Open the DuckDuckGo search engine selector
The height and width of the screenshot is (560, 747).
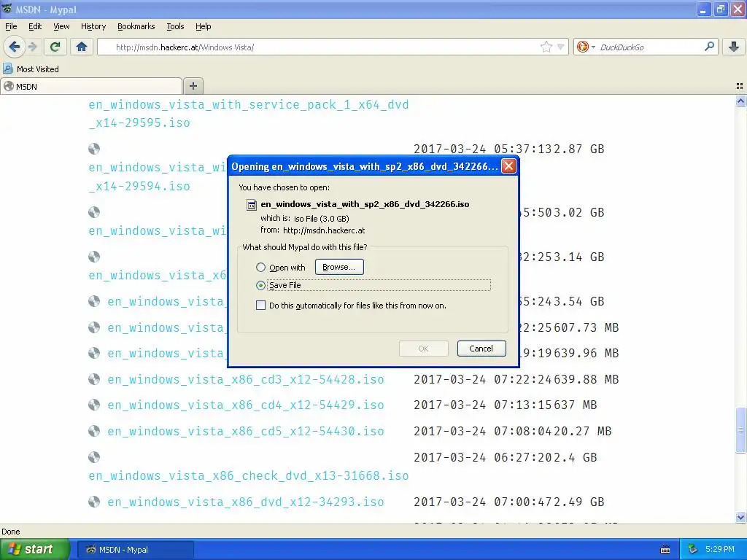click(586, 47)
